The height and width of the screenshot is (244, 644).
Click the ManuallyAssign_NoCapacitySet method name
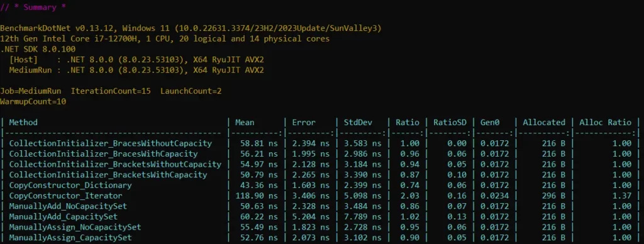pos(75,227)
